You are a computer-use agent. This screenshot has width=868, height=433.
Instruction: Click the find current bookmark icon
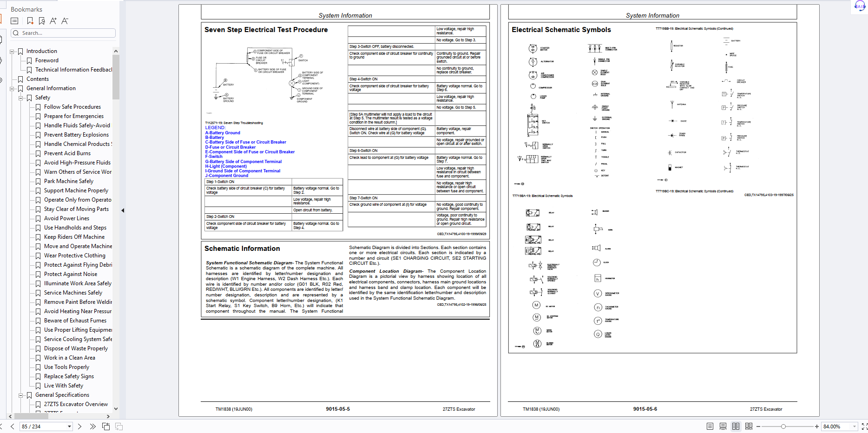click(42, 21)
